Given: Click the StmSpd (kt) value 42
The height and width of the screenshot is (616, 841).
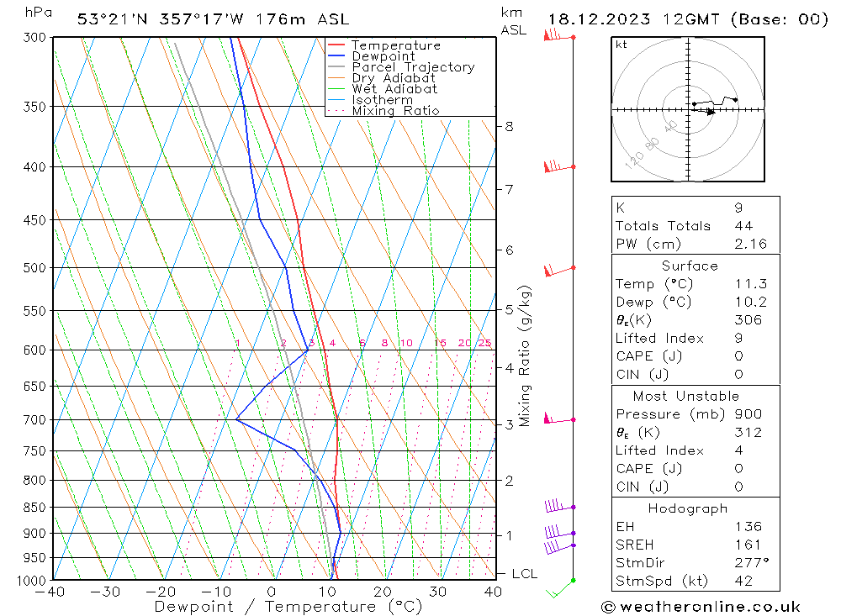Looking at the screenshot, I should tap(743, 582).
